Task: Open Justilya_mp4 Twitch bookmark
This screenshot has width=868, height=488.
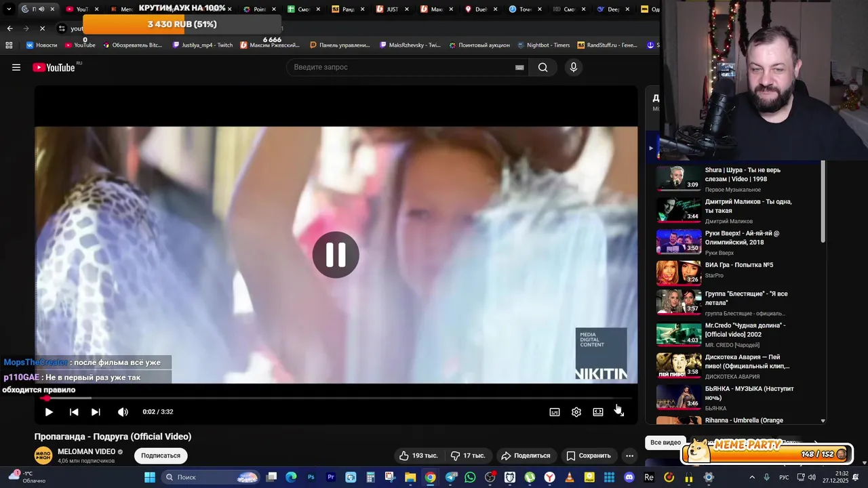Action: (203, 45)
